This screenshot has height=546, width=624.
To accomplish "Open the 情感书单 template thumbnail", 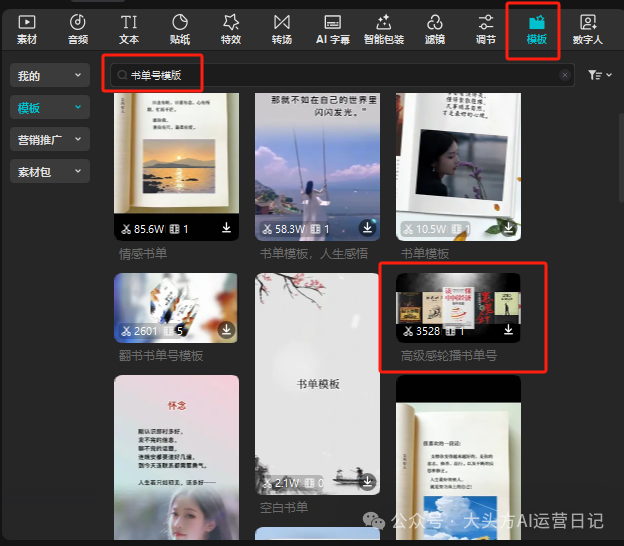I will pyautogui.click(x=176, y=167).
